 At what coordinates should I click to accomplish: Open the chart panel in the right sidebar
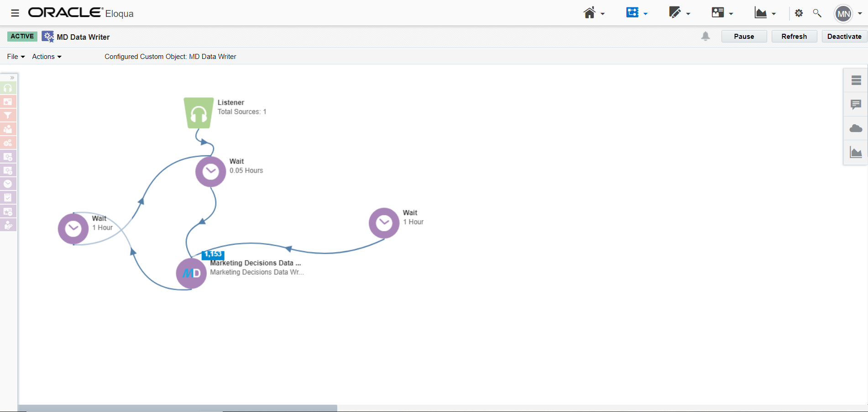856,153
